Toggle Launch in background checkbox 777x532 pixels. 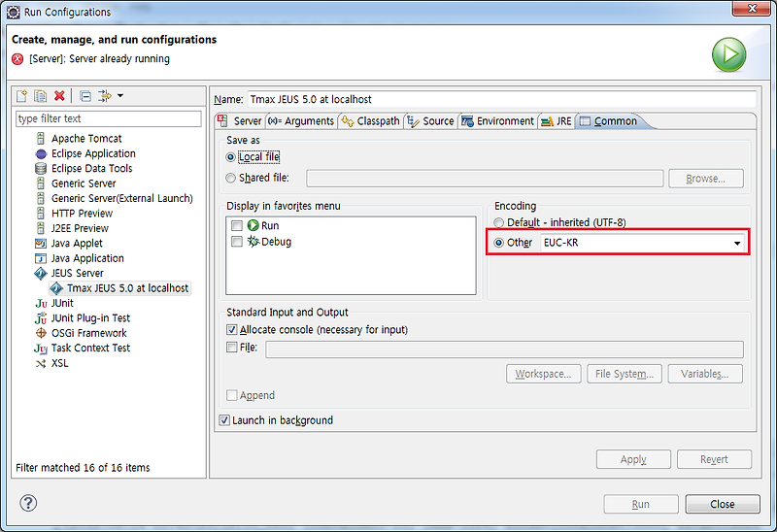coord(224,420)
